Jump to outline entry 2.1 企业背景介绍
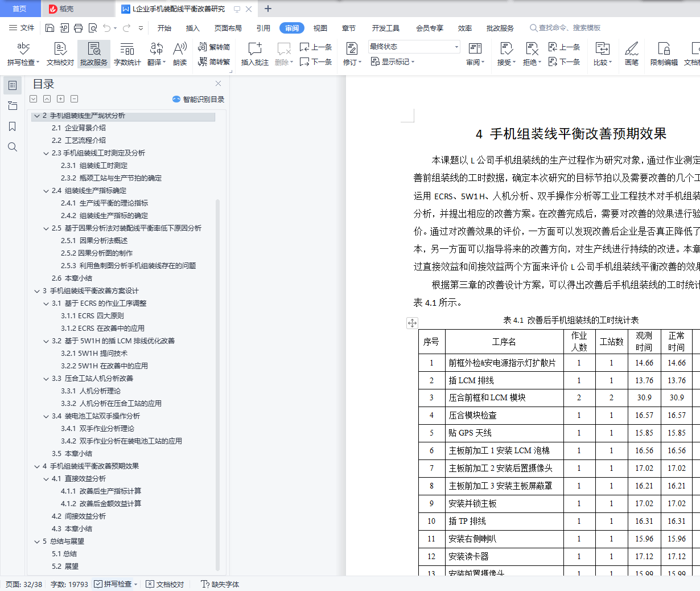This screenshot has height=591, width=700. 79,128
